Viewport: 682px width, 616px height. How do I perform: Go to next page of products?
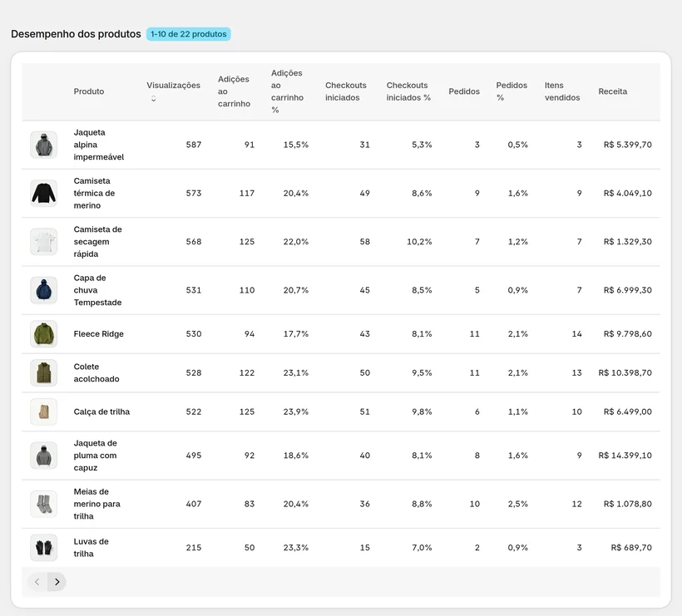click(57, 582)
